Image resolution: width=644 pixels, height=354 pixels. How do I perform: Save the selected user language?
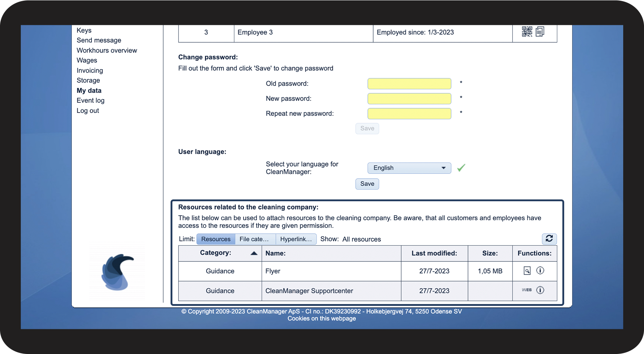[x=367, y=184]
